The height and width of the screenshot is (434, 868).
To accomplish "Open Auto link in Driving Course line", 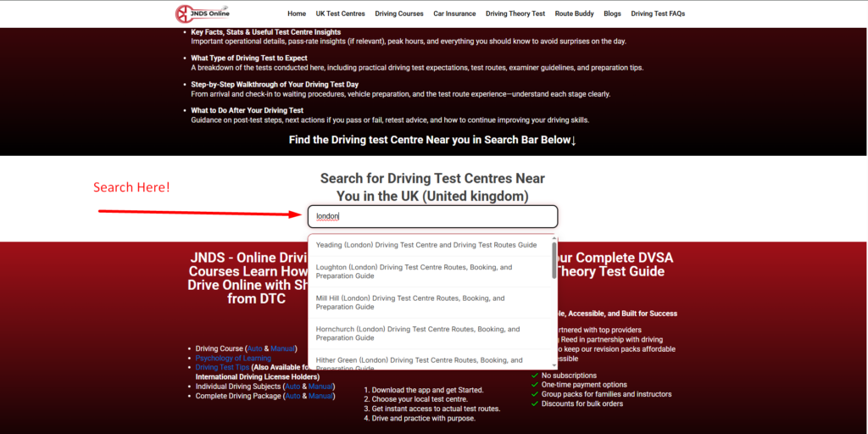I will click(x=254, y=348).
